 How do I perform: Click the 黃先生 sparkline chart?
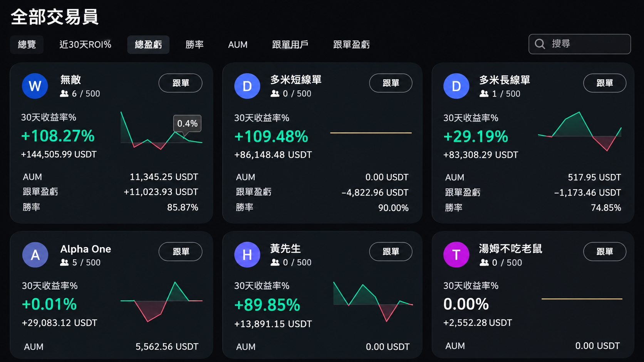[x=373, y=302]
